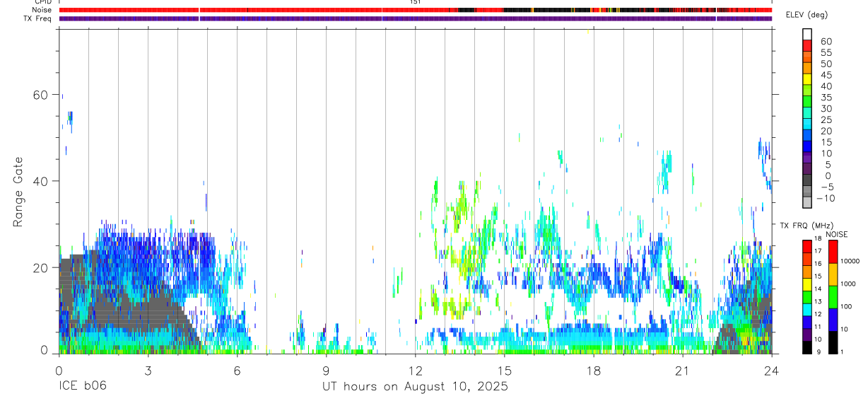This screenshot has width=868, height=401.
Task: Click the '1' tick on the NOISE colorbar
Action: (843, 351)
